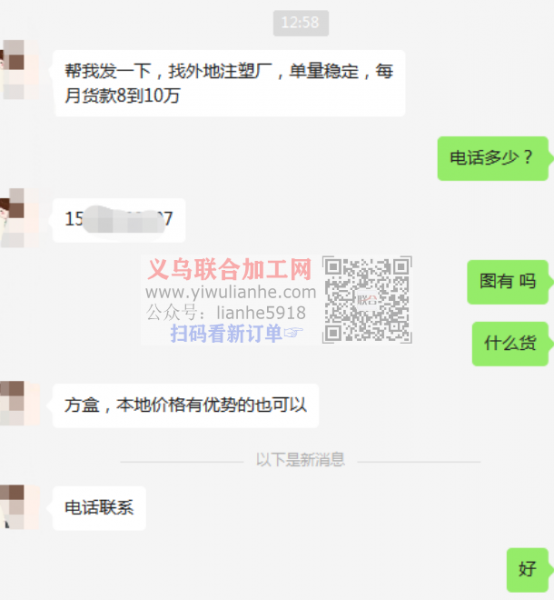
Task: Open the avatar next to the phone number message
Action: point(19,218)
